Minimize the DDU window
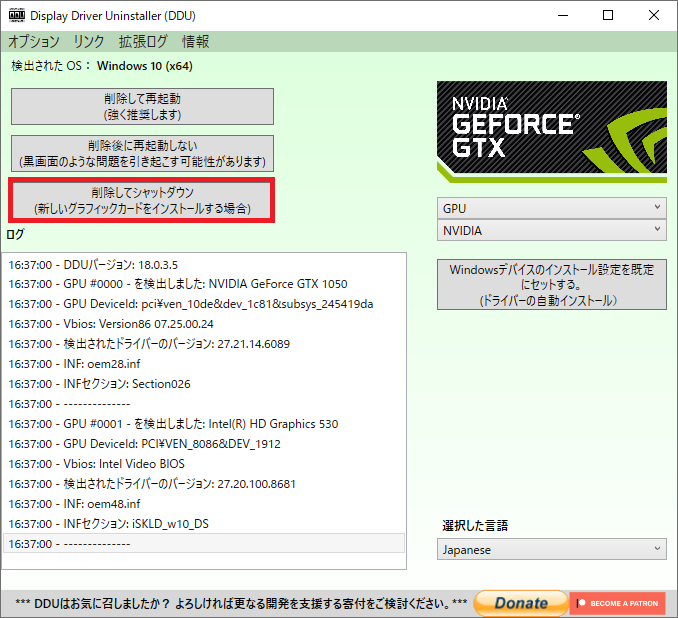678x618 pixels. (563, 15)
